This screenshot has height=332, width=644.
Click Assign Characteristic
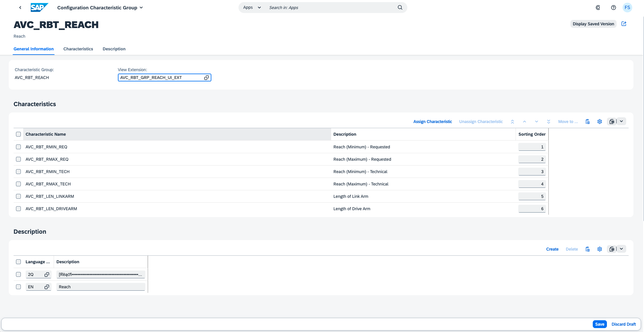click(433, 122)
